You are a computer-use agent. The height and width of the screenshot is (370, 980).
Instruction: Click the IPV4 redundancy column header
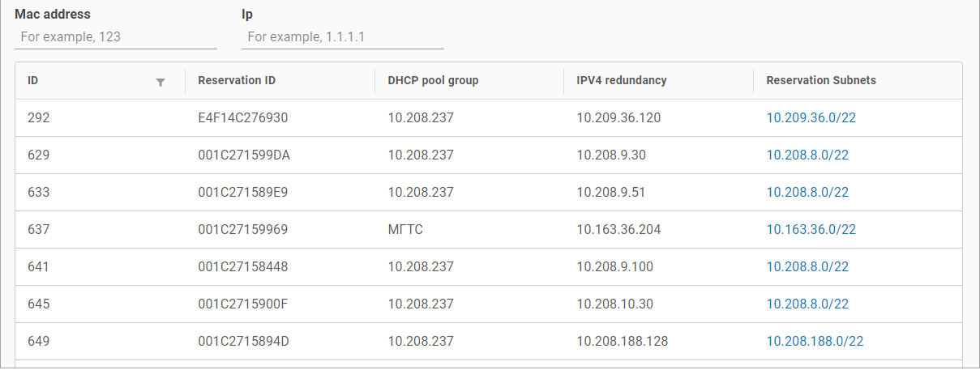point(622,80)
